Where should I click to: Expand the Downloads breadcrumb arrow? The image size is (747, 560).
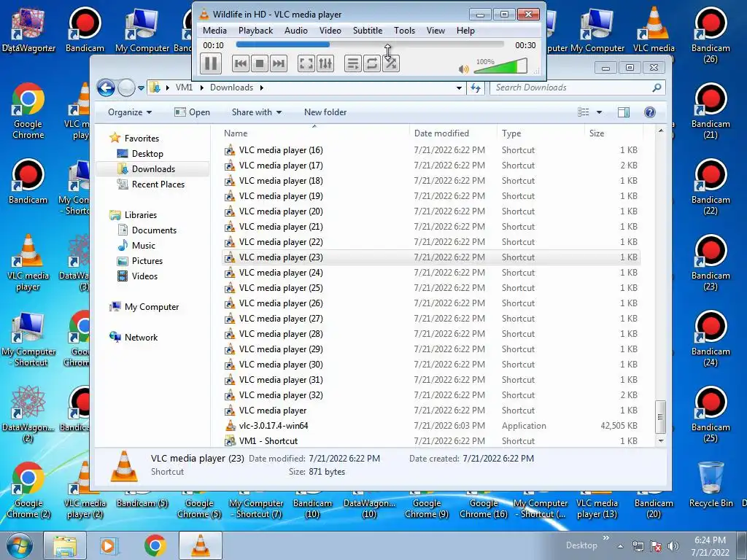(262, 87)
